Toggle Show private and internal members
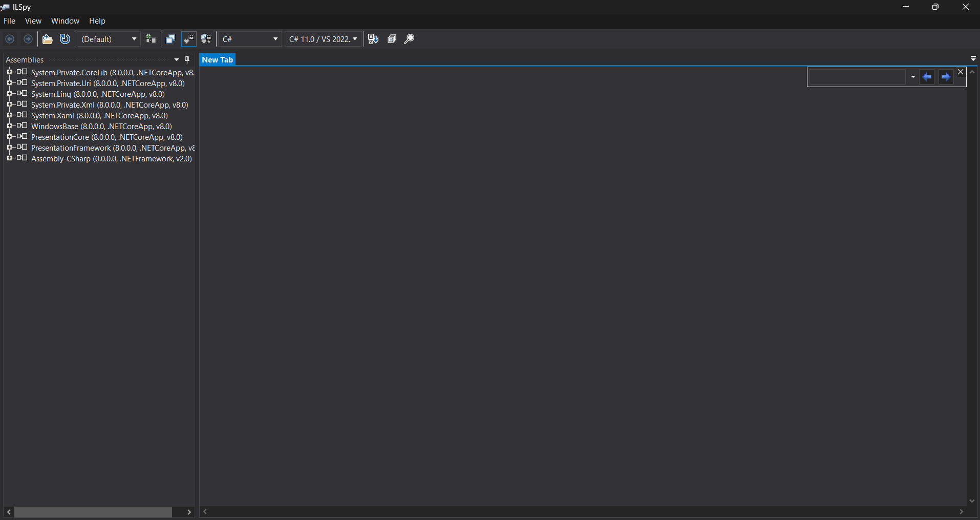 (189, 39)
